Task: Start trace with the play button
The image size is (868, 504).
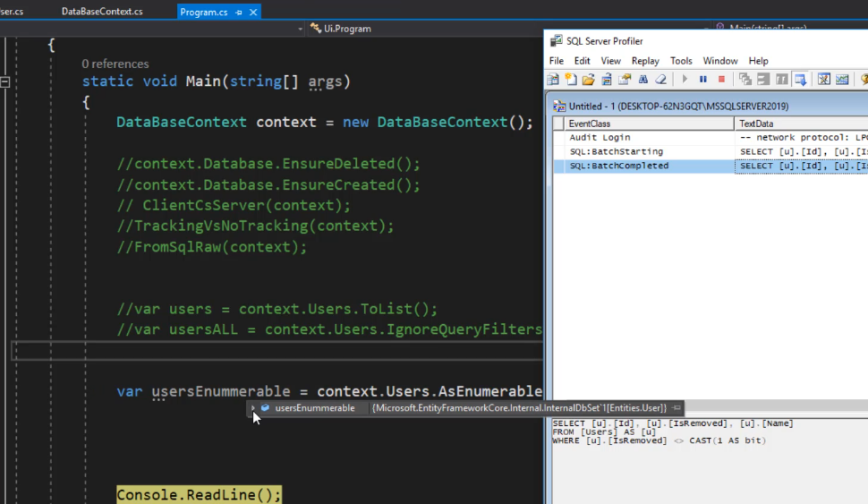Action: tap(685, 79)
